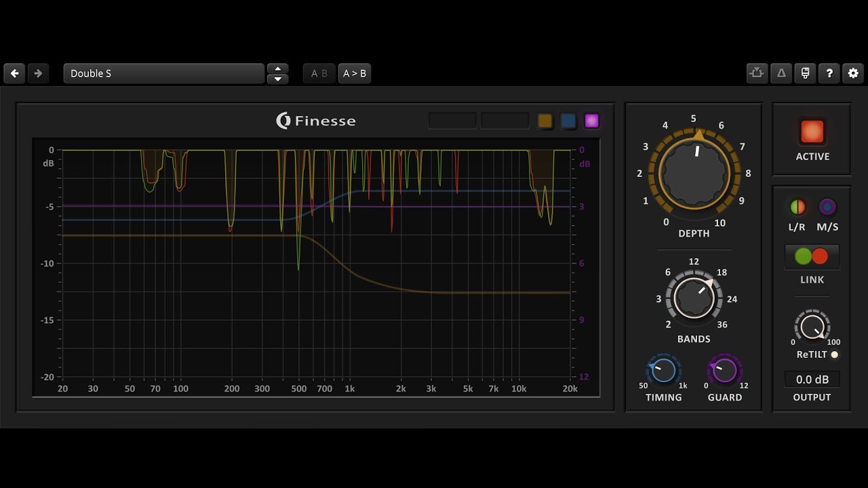
Task: Click the second empty display field
Action: click(x=505, y=121)
